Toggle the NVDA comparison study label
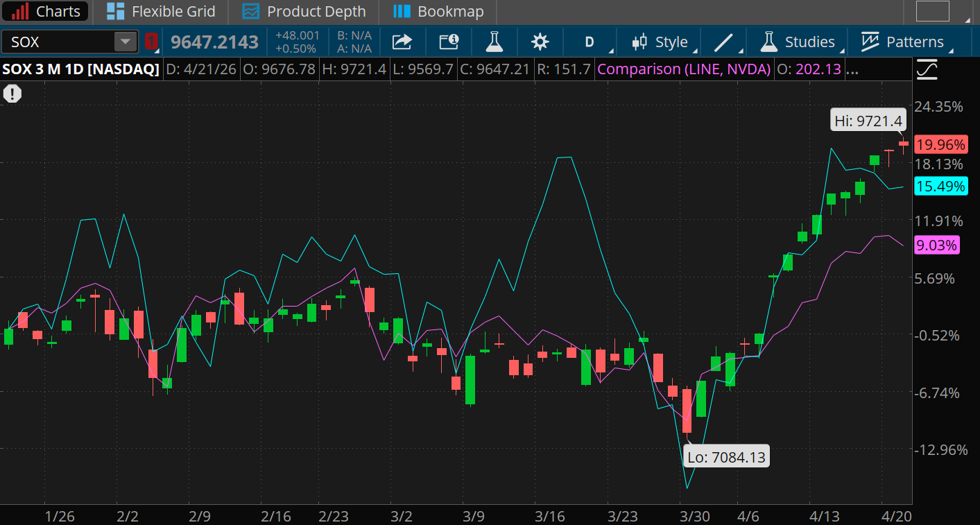This screenshot has height=525, width=980. 683,69
